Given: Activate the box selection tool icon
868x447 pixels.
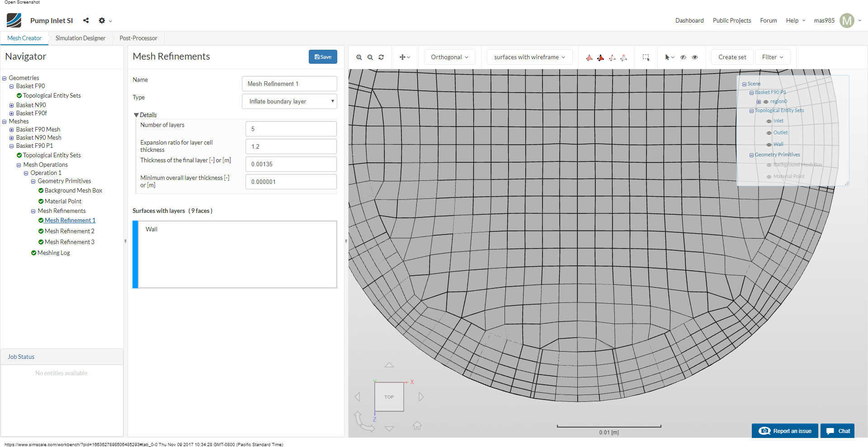Looking at the screenshot, I should point(646,57).
